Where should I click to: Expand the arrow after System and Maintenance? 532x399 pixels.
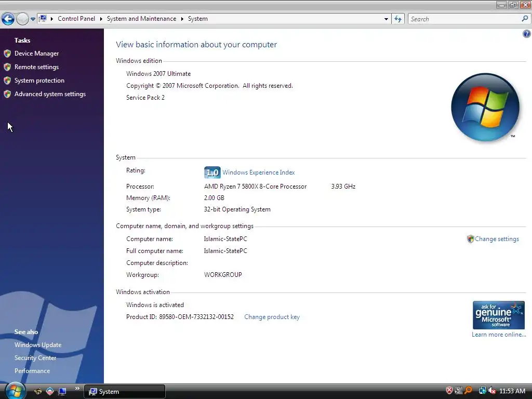(x=182, y=19)
